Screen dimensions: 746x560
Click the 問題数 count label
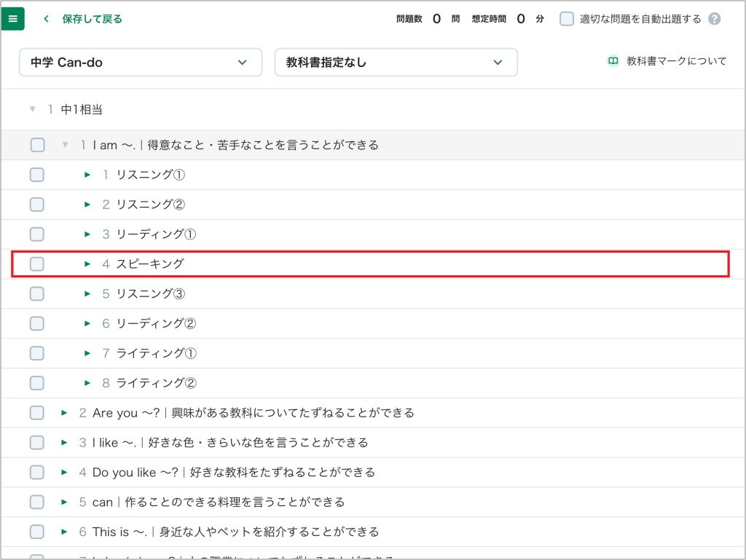409,19
